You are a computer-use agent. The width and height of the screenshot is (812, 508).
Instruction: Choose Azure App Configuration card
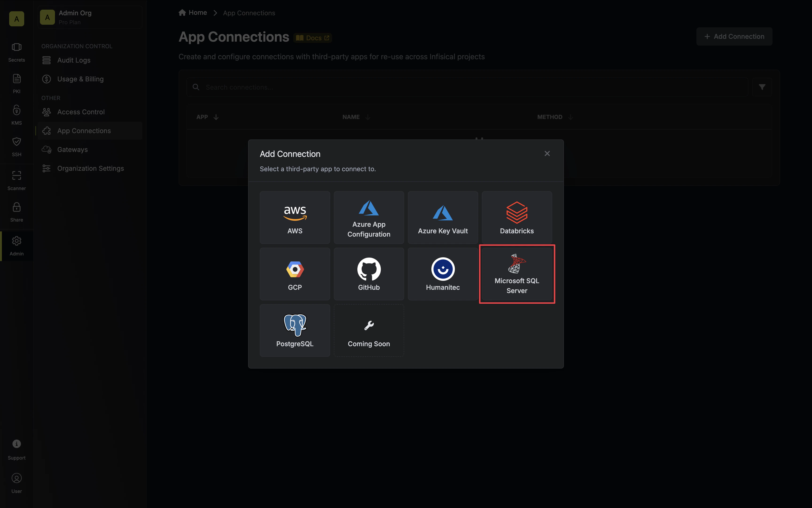click(369, 217)
